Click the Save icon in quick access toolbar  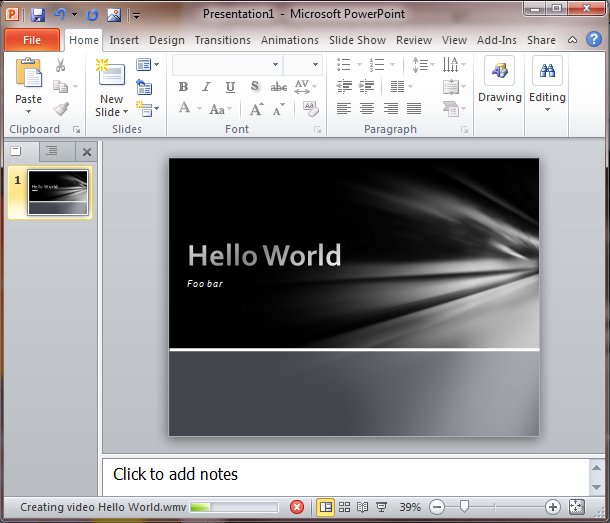coord(38,14)
